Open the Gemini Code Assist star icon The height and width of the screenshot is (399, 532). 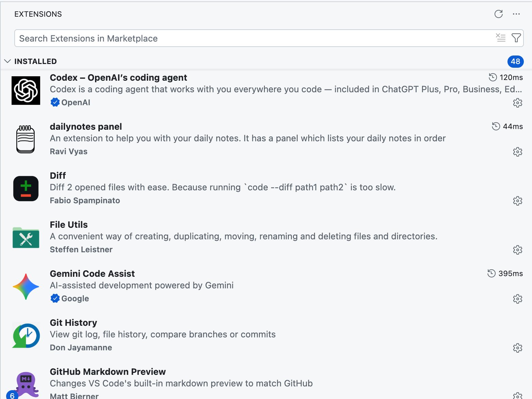click(26, 287)
